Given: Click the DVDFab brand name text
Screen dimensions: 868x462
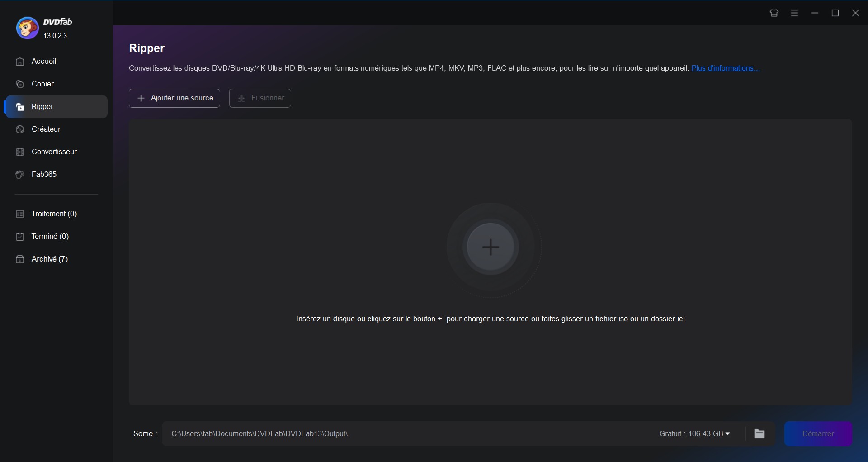Looking at the screenshot, I should click(57, 22).
